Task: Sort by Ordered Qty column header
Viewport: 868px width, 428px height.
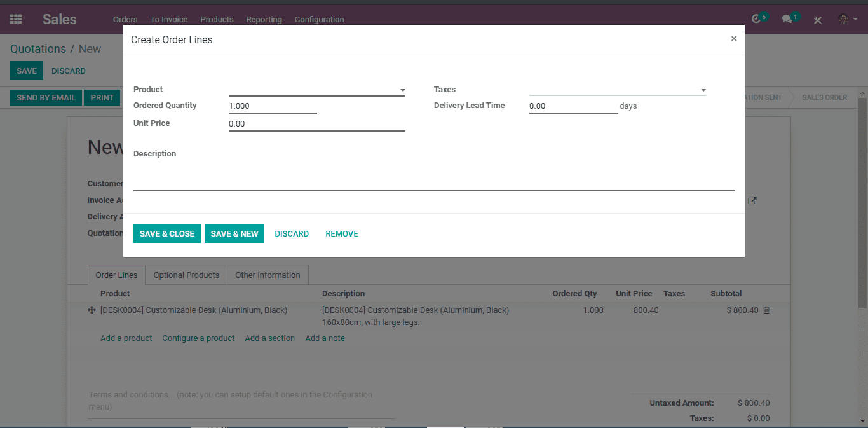Action: (x=575, y=293)
